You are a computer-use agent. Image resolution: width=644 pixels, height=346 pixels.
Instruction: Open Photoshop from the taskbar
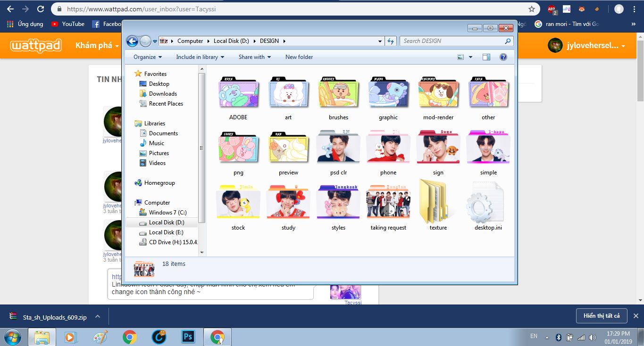[x=188, y=337]
